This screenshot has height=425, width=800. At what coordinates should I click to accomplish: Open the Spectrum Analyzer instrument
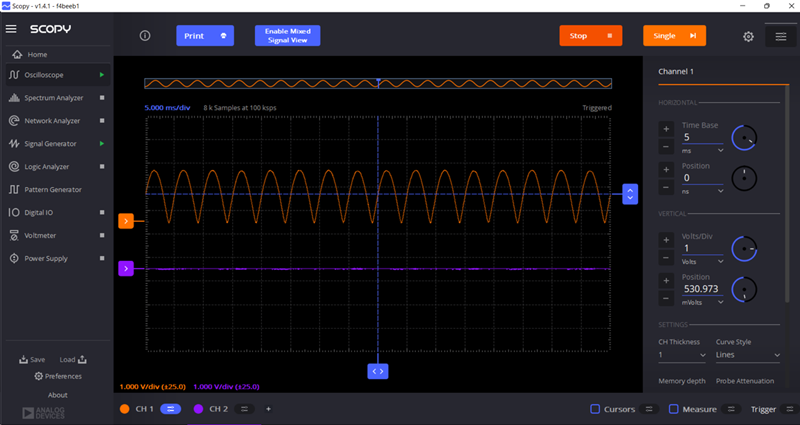click(52, 98)
